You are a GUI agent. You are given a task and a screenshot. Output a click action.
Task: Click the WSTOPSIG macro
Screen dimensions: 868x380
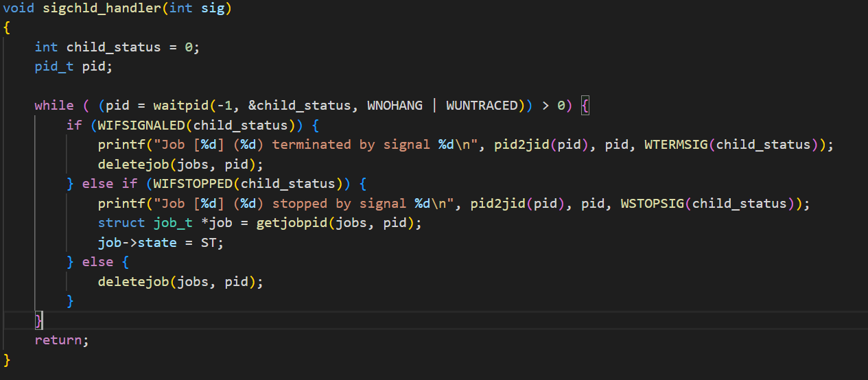pyautogui.click(x=652, y=204)
